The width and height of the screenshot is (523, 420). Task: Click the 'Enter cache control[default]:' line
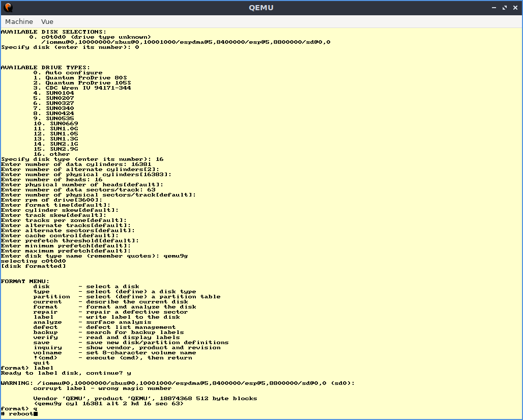point(60,236)
